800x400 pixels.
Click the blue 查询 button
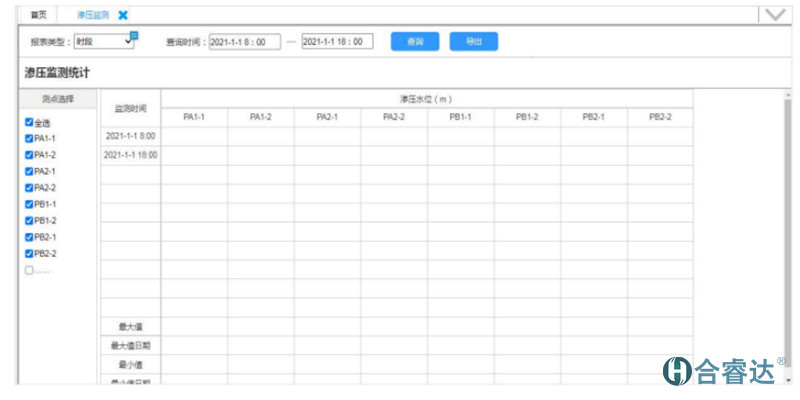click(x=414, y=42)
